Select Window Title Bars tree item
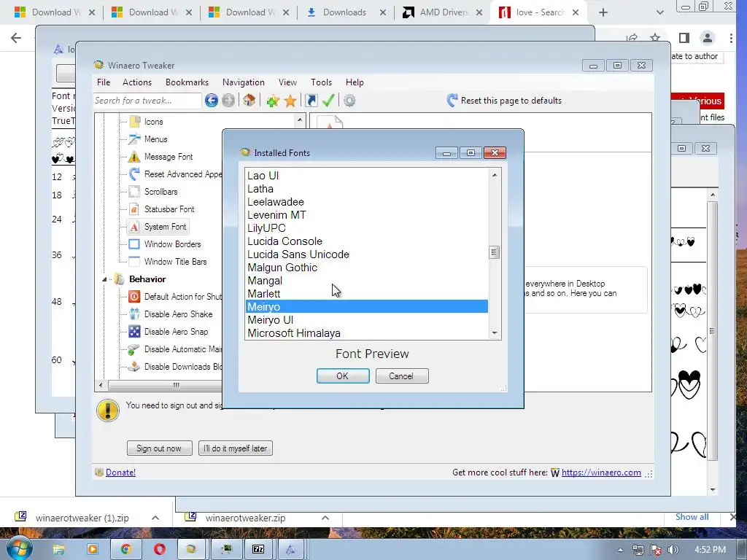Viewport: 747px width, 560px height. (175, 262)
